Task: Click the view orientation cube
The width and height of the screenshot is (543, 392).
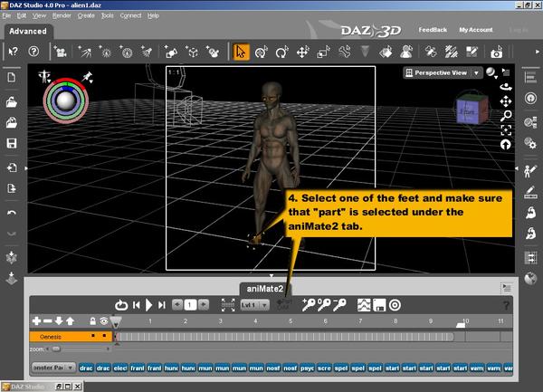Action: [x=471, y=109]
